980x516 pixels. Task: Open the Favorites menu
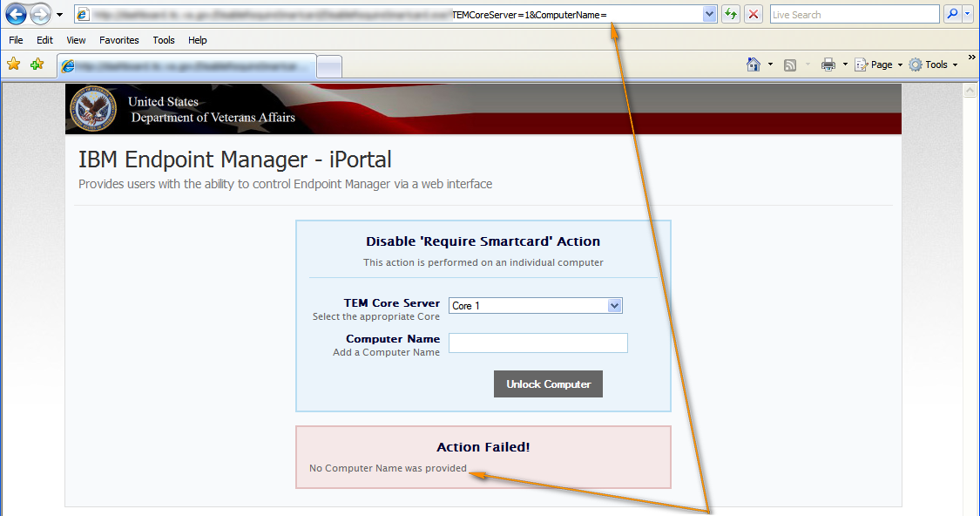pos(118,40)
